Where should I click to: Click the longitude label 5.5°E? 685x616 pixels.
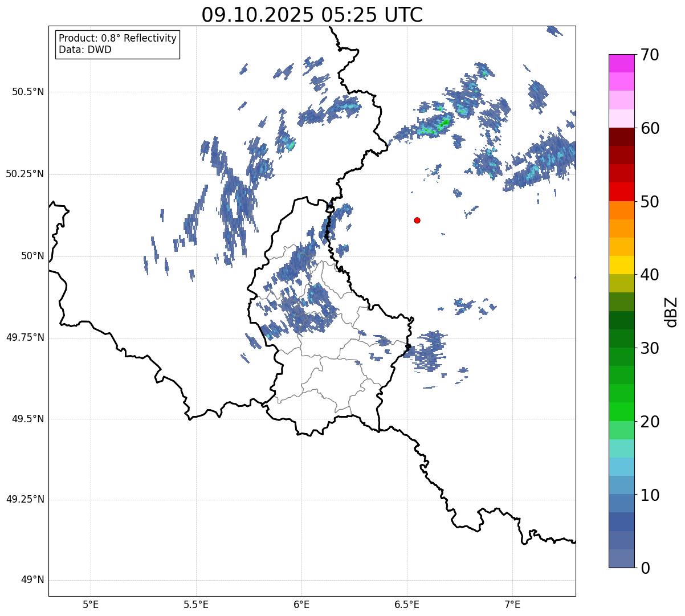click(196, 604)
